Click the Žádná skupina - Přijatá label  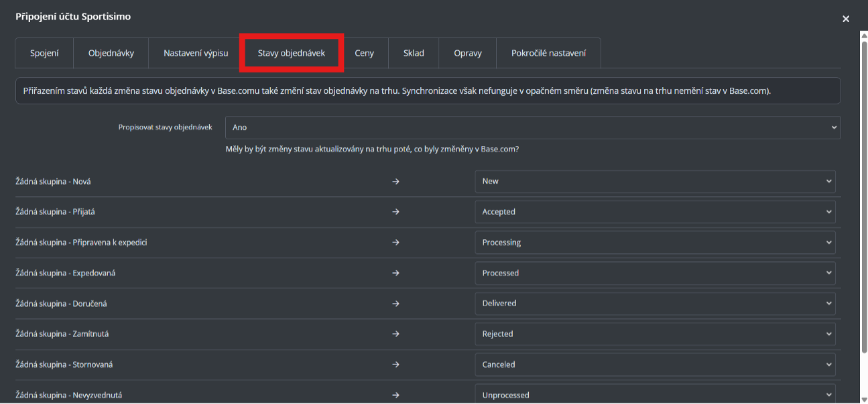[x=56, y=212]
